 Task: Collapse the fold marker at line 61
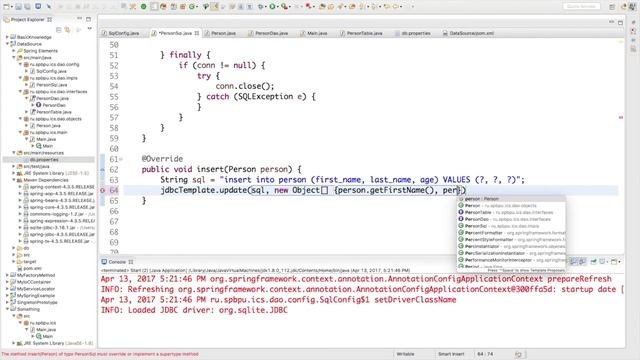coord(121,159)
